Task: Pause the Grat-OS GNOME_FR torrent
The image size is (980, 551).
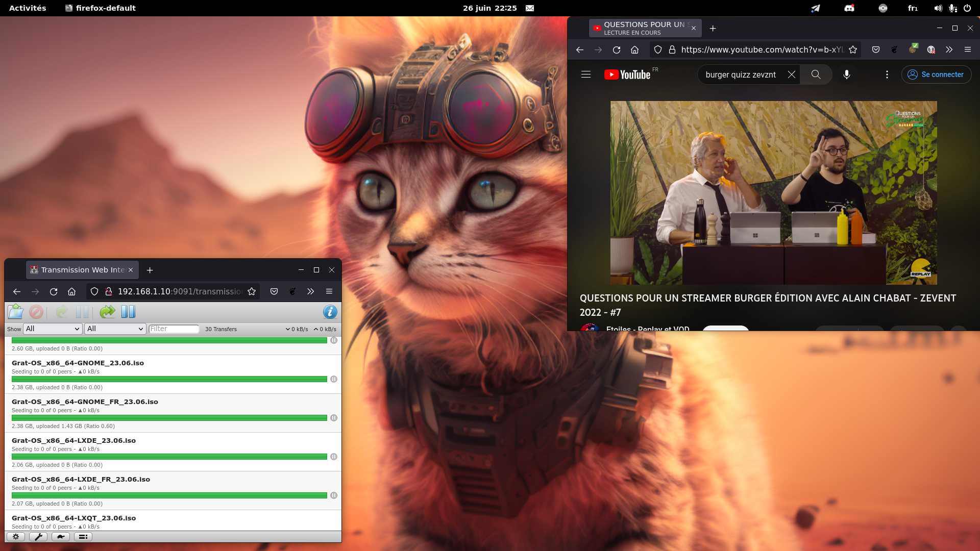Action: [x=333, y=418]
